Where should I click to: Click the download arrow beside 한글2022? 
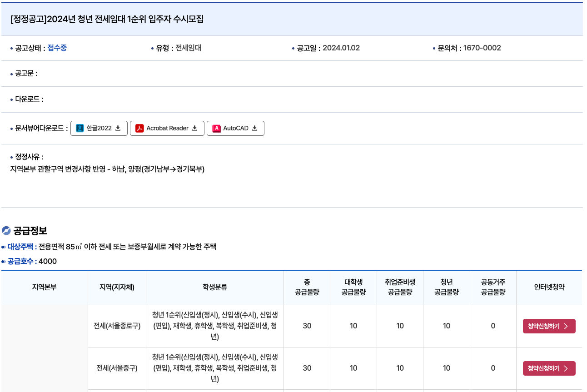(118, 128)
